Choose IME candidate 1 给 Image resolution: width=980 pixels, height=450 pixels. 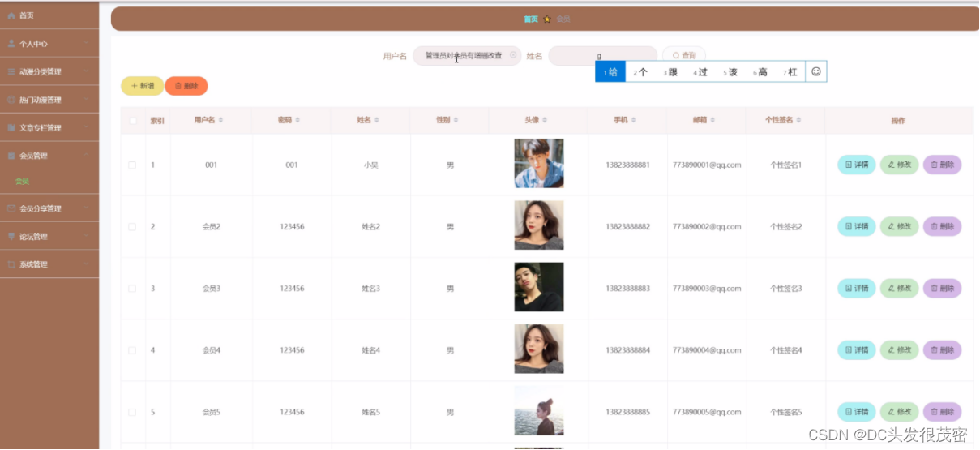[610, 72]
